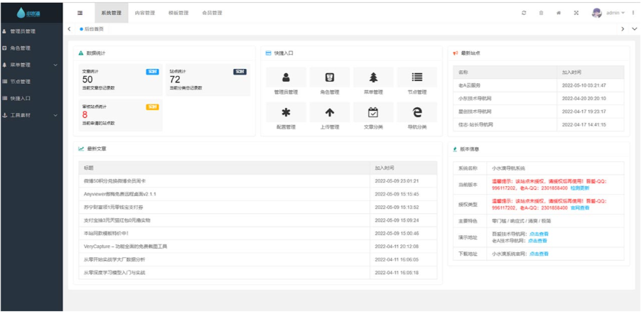
Task: Click the refresh icon in top bar
Action: point(524,13)
